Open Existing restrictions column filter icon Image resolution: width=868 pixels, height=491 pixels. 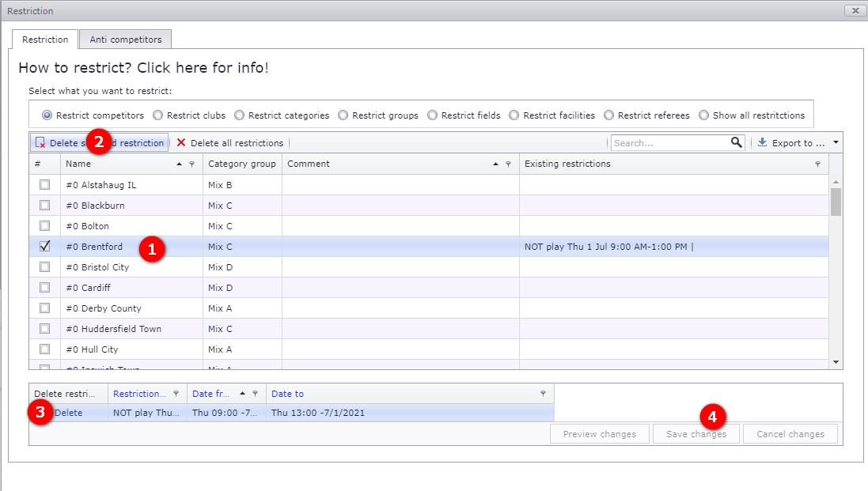(x=817, y=164)
